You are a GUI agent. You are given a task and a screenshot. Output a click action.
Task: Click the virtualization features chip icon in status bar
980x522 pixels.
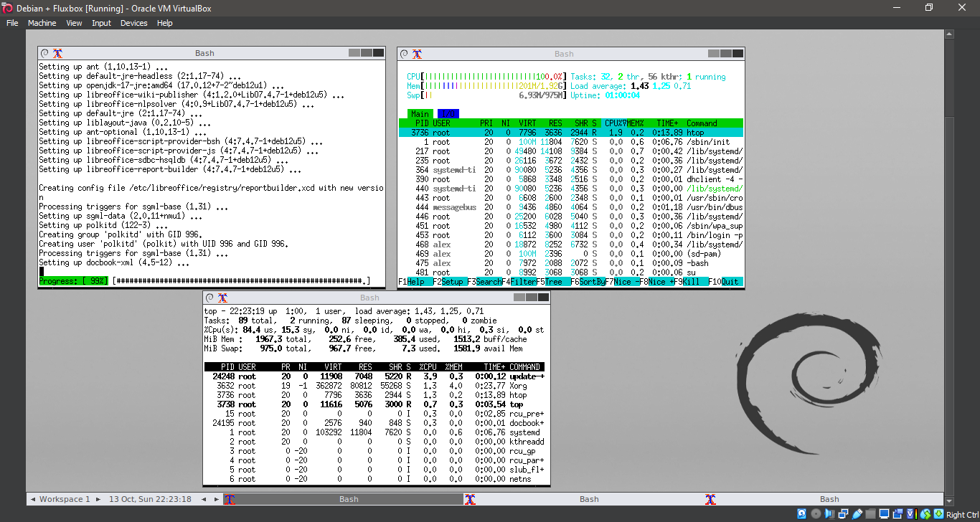click(x=910, y=513)
